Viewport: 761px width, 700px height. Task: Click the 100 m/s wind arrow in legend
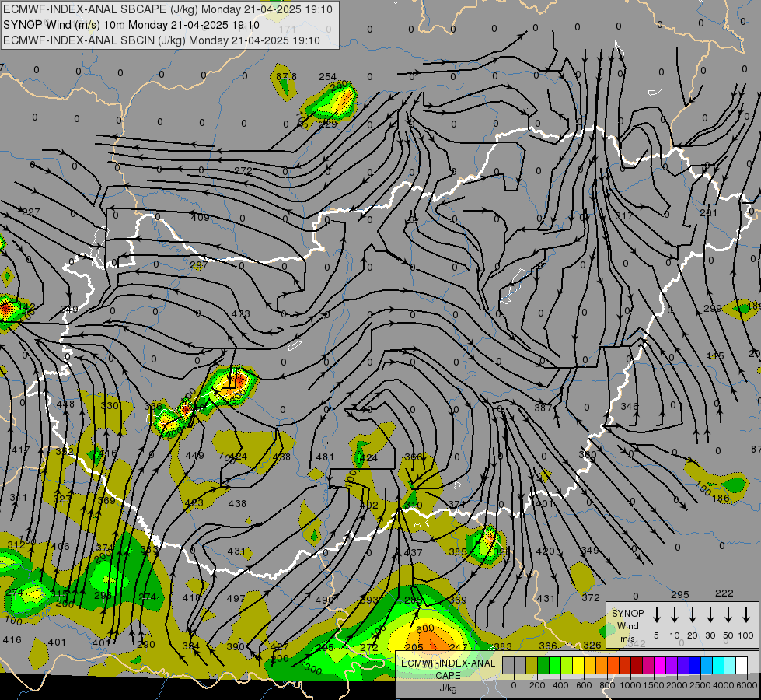pyautogui.click(x=746, y=615)
